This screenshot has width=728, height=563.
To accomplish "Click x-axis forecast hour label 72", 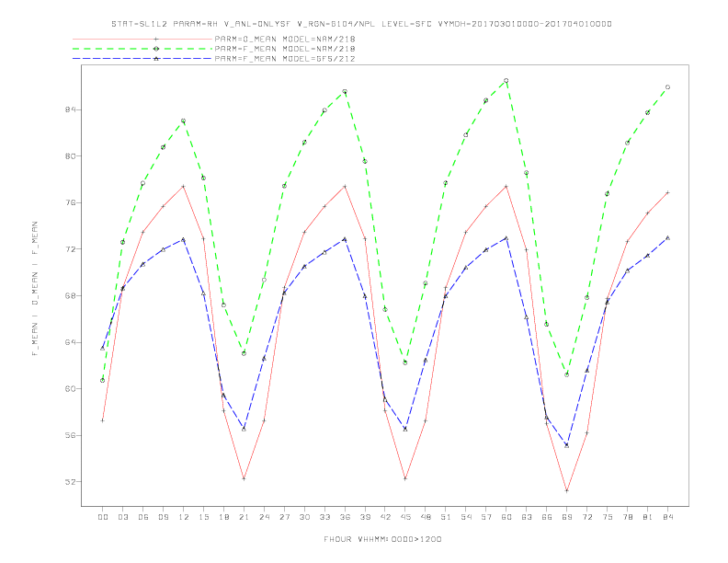I will pyautogui.click(x=586, y=517).
